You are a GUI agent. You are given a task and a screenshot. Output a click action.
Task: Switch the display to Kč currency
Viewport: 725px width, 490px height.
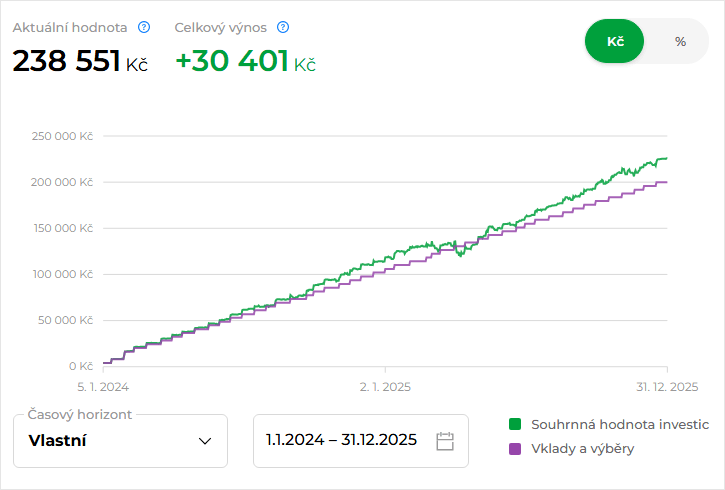(x=615, y=42)
